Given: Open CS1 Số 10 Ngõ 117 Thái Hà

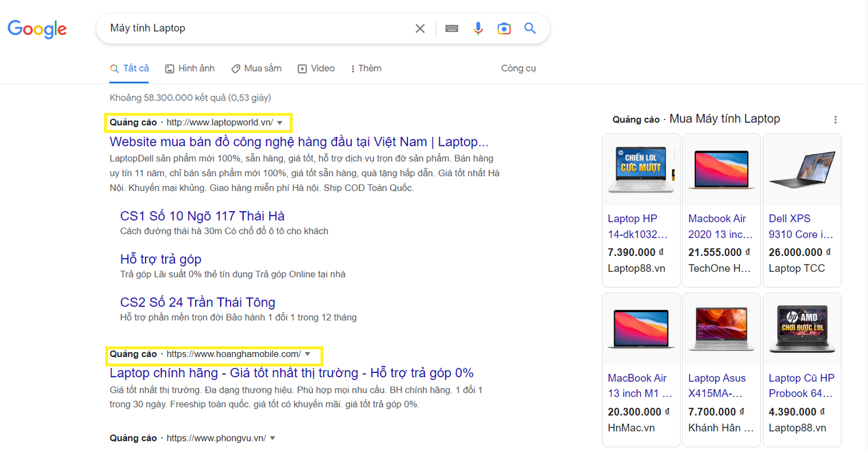Looking at the screenshot, I should [x=202, y=216].
